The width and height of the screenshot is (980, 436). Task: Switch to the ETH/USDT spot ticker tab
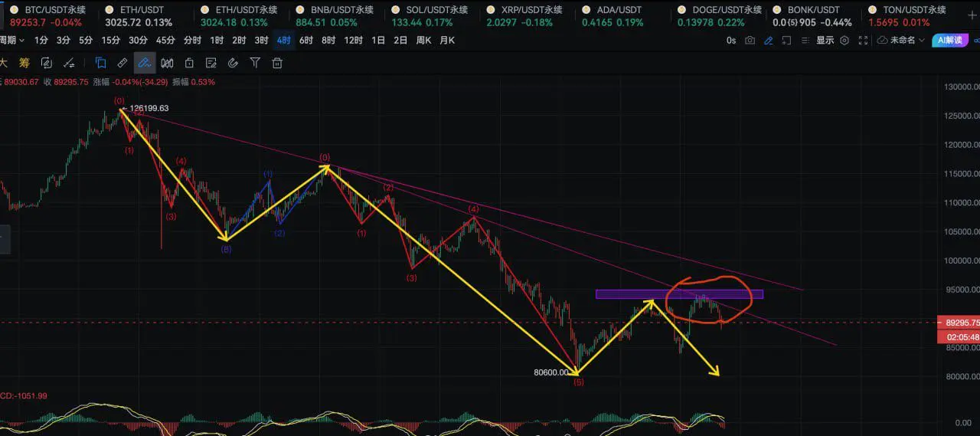tap(139, 15)
